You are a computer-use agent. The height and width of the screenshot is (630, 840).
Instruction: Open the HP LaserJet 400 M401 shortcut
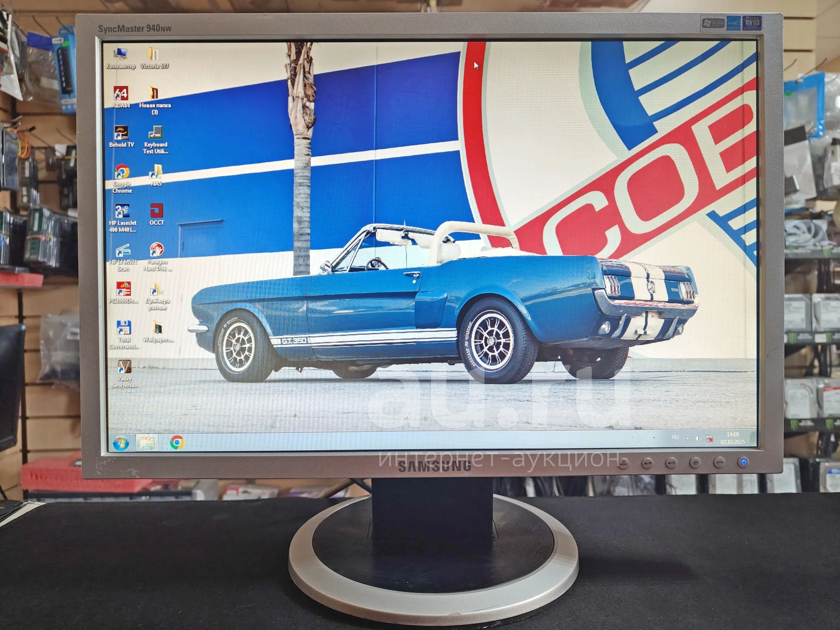coord(122,212)
